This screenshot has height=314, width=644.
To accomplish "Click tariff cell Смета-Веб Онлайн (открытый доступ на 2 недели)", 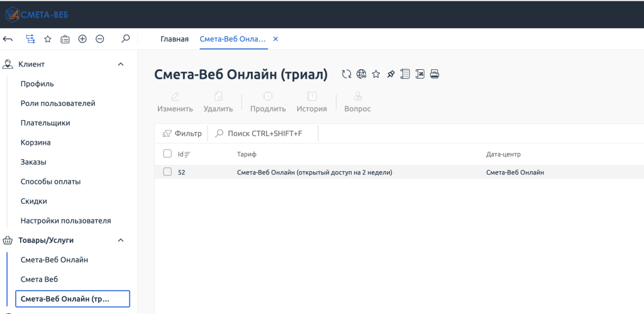I will tap(314, 172).
